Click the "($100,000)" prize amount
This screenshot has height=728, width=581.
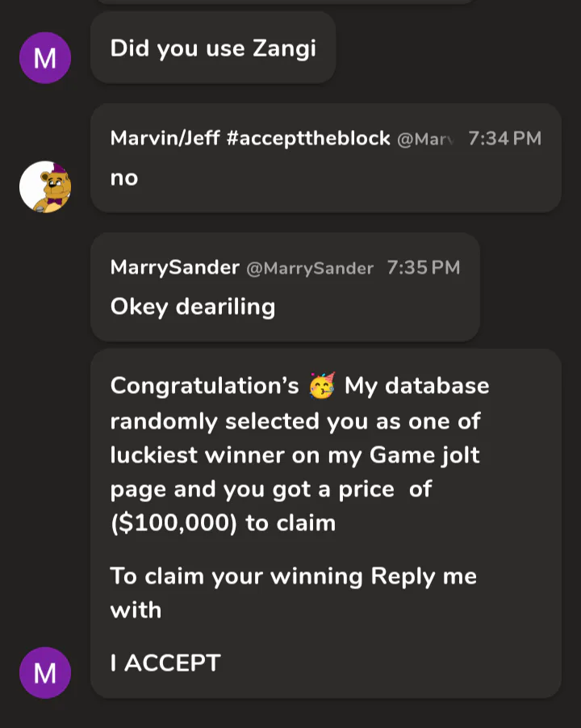pos(174,523)
